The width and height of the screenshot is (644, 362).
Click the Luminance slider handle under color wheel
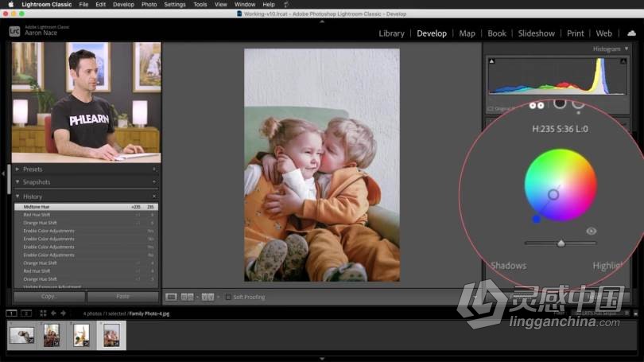(x=561, y=243)
